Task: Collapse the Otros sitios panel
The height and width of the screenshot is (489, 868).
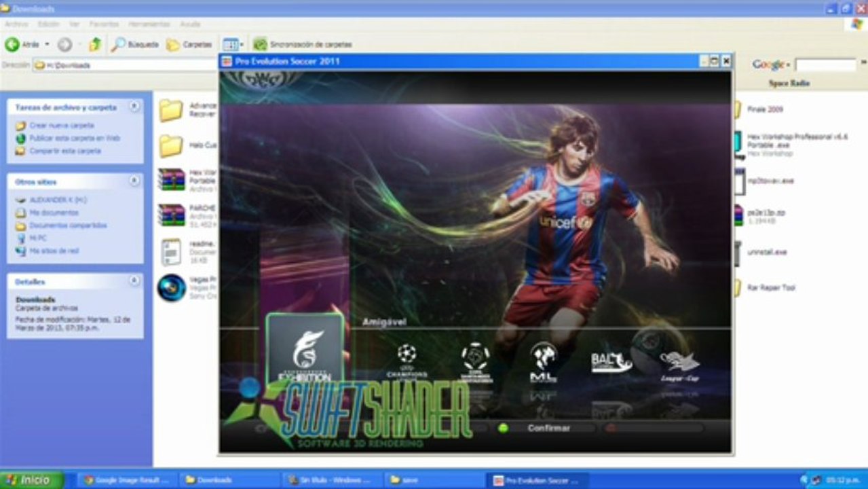Action: click(134, 181)
